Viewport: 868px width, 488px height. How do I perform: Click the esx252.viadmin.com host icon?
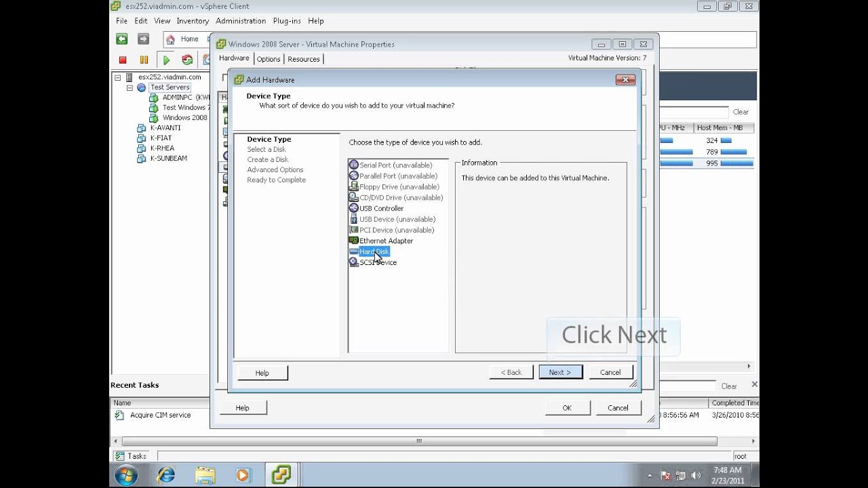point(130,77)
